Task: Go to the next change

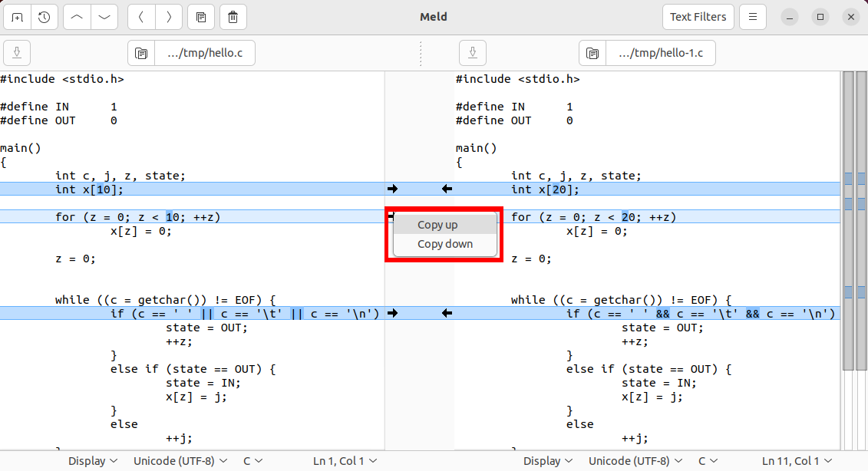Action: [x=104, y=16]
